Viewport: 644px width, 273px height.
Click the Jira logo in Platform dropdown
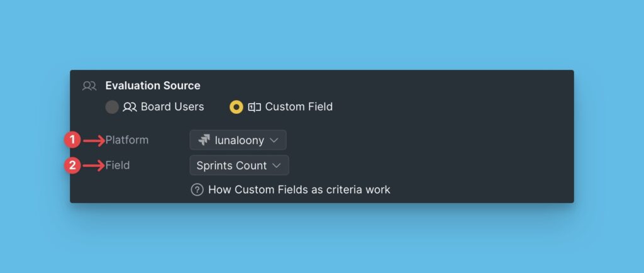pyautogui.click(x=203, y=140)
